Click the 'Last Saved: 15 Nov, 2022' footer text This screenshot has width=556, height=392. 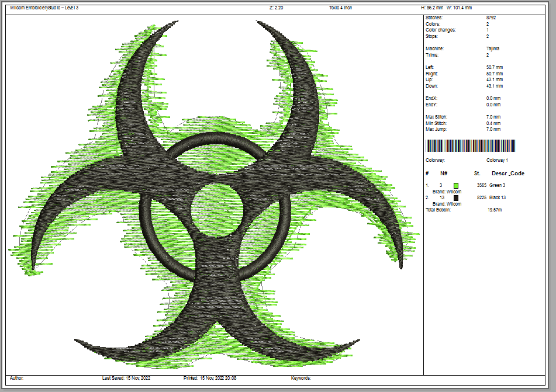[126, 378]
